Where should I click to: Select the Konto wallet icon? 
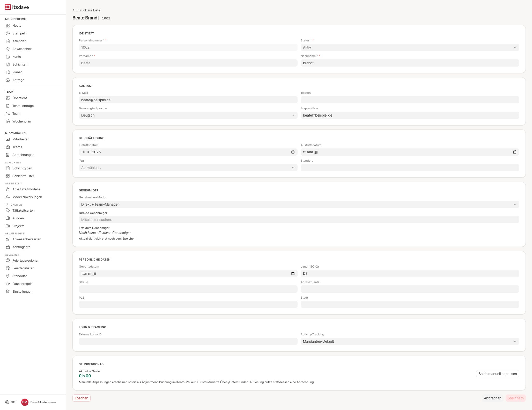pos(8,57)
